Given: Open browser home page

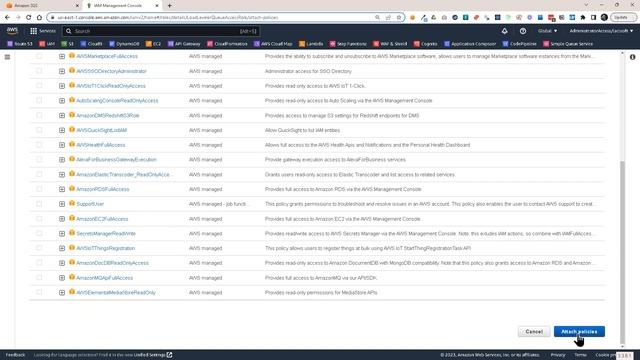Looking at the screenshot, I should (x=39, y=18).
